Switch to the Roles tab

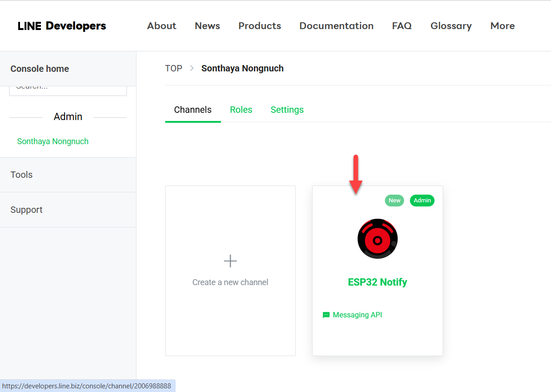[241, 110]
